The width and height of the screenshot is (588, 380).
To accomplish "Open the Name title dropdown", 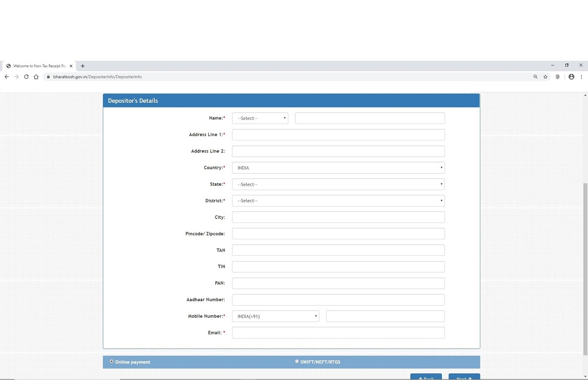I will point(260,118).
